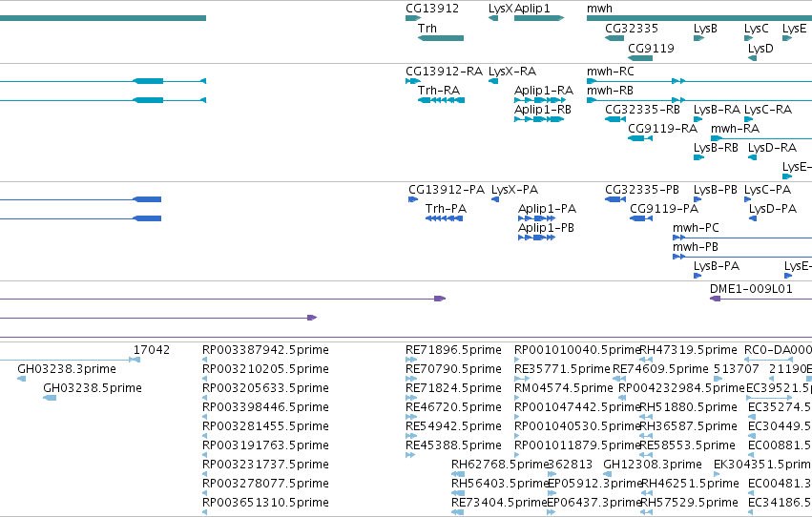Select the Trh-PA protein label

[x=446, y=209]
